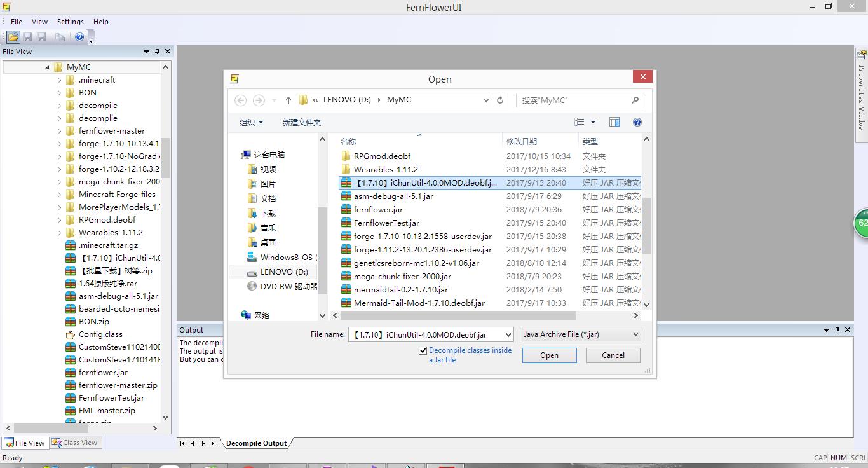Select asm-debug-all-5.1.jar in the file list
The height and width of the screenshot is (468, 868).
pos(393,196)
